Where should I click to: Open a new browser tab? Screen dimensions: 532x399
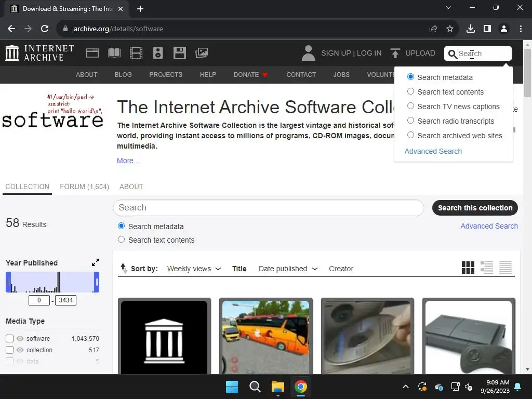pos(140,9)
